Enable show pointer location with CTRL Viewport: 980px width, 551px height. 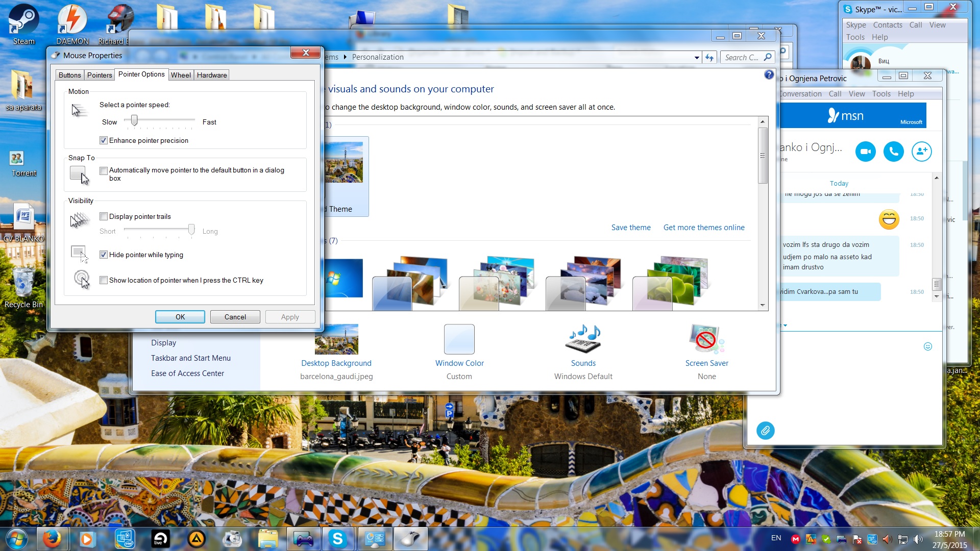click(x=104, y=280)
